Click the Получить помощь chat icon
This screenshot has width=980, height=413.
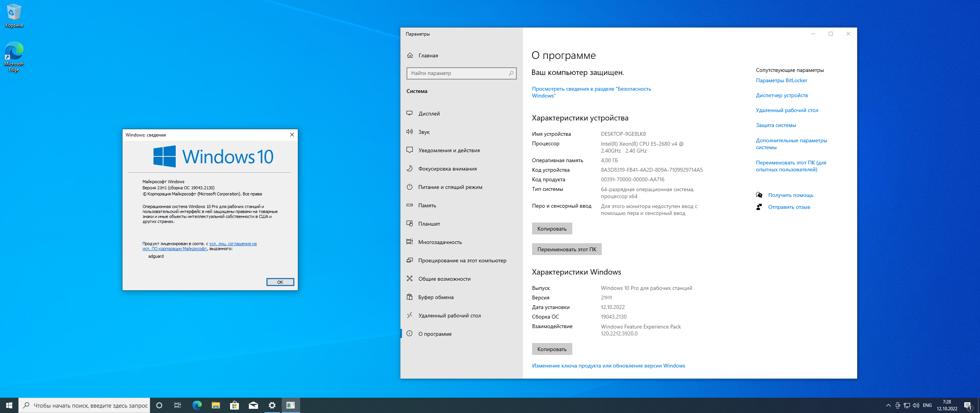[759, 195]
